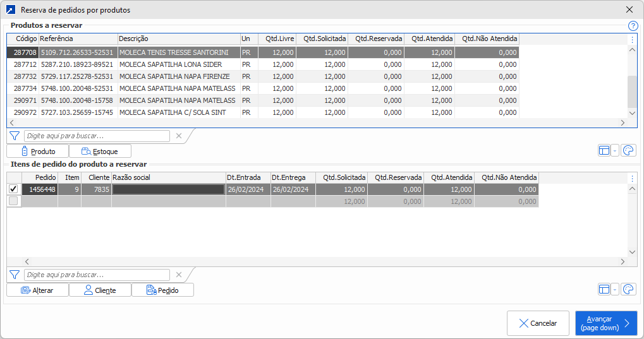The width and height of the screenshot is (644, 339).
Task: Open color palette icon for order items table
Action: tap(628, 289)
